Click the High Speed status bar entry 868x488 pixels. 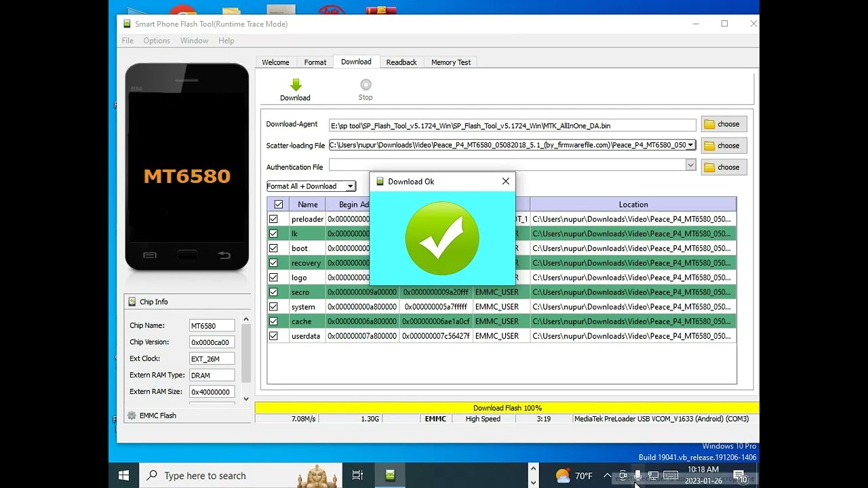[x=483, y=419]
